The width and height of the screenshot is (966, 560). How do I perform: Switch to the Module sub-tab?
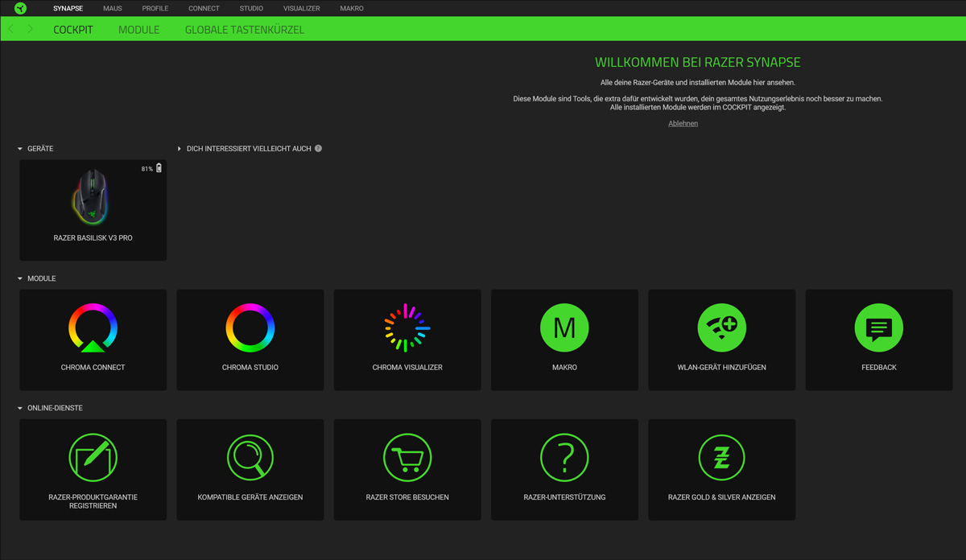(x=139, y=30)
